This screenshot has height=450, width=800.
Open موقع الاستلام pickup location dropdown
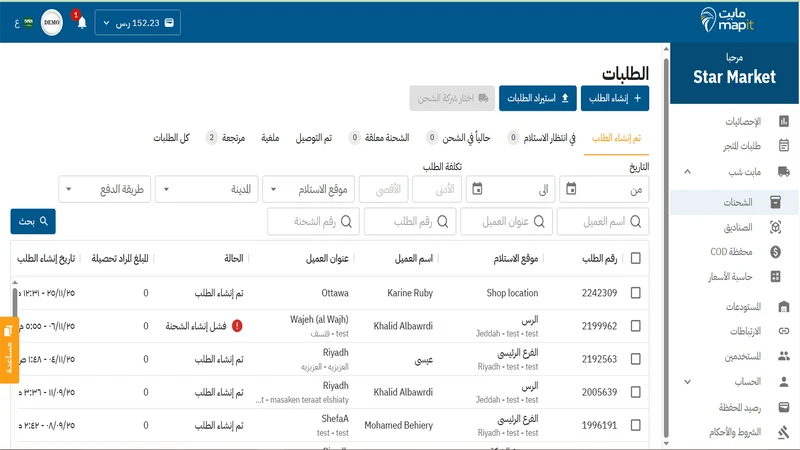coord(308,189)
